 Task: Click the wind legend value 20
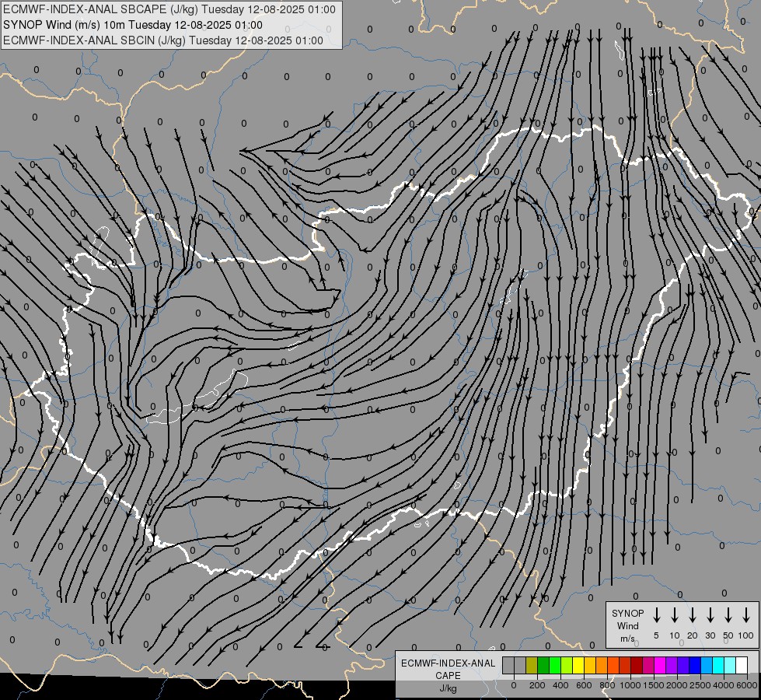click(692, 635)
